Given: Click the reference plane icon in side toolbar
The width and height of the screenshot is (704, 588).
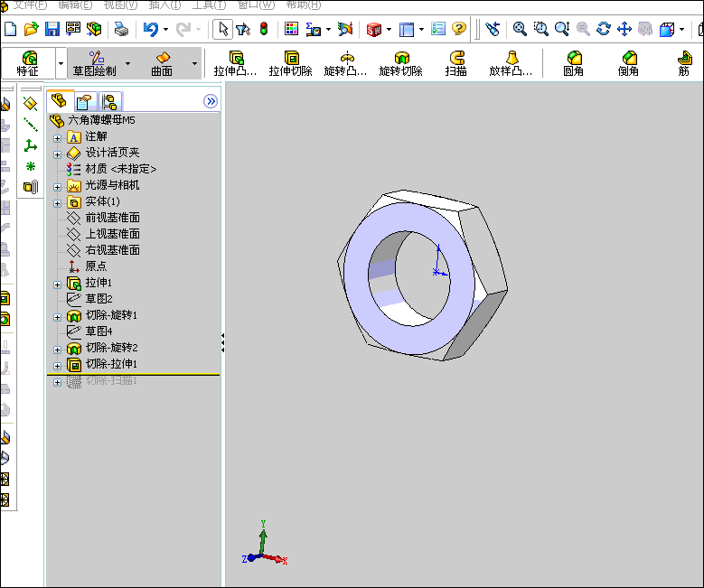Looking at the screenshot, I should click(30, 104).
